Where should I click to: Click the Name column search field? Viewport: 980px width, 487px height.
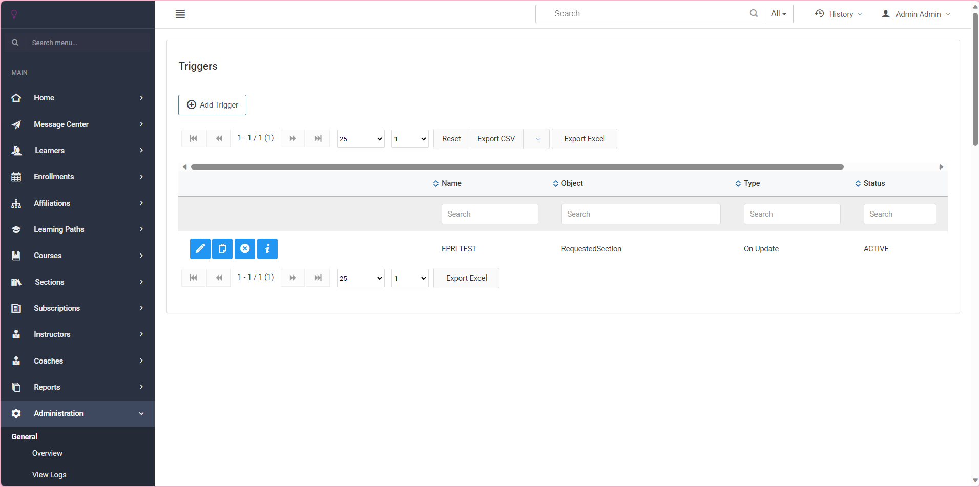click(489, 214)
